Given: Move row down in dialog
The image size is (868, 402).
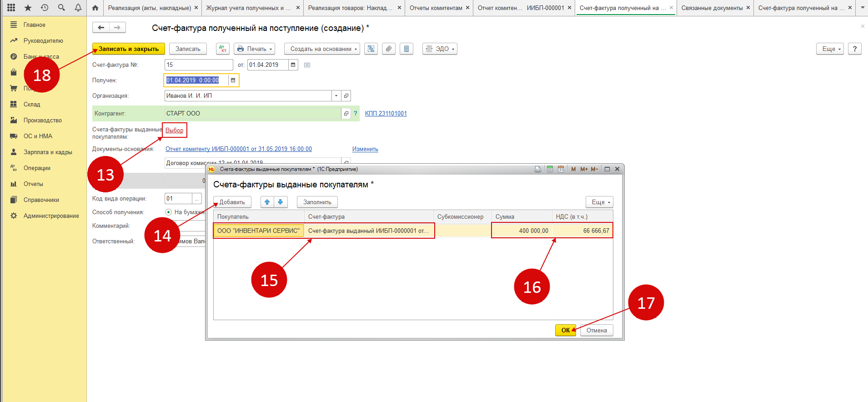Looking at the screenshot, I should [281, 202].
